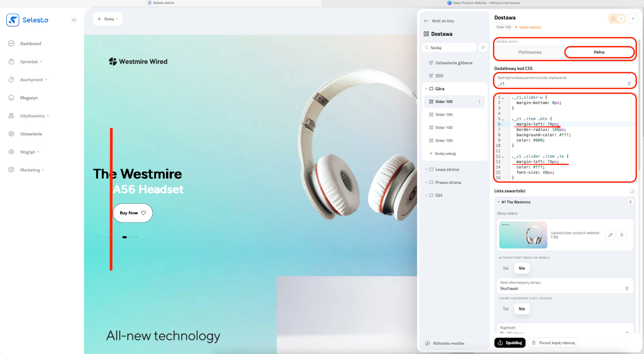This screenshot has height=354, width=644.
Task: Open the SEO item
Action: [436, 76]
